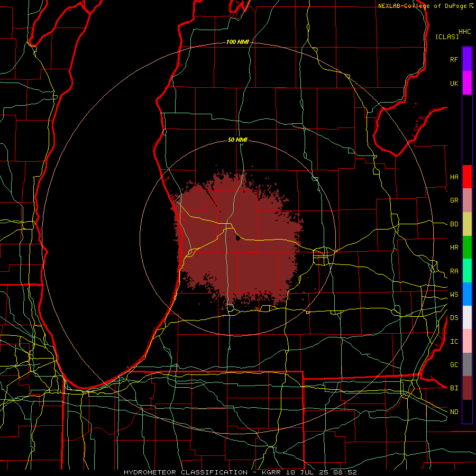Click the HYDROMETEOR CLASSIFICATION title text
The image size is (476, 476).
186,472
